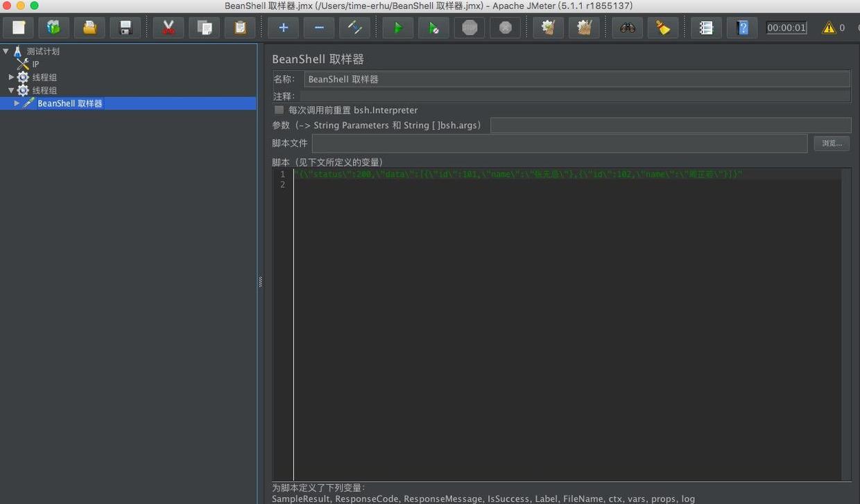This screenshot has height=504, width=860.
Task: Click the warning triangle log icon
Action: point(829,28)
